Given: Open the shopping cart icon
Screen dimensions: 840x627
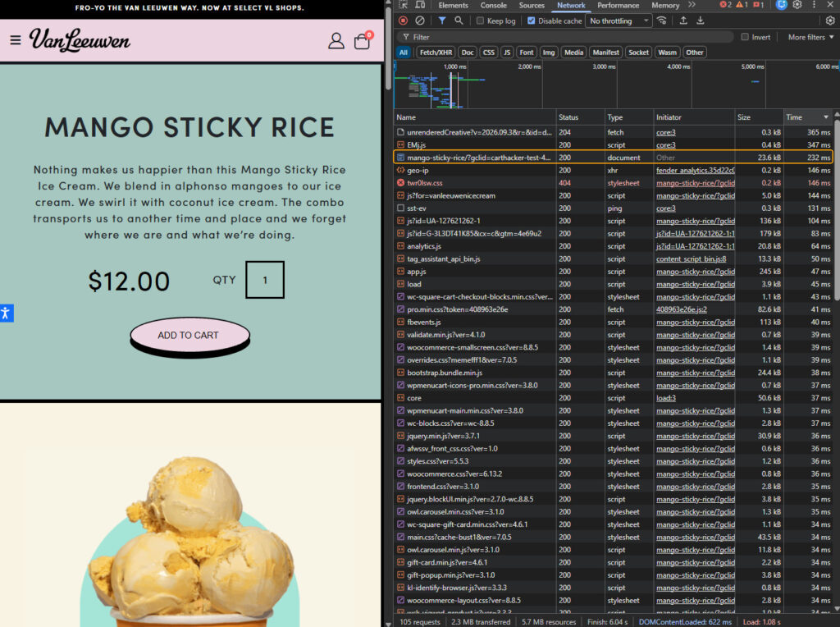Looking at the screenshot, I should click(x=363, y=41).
